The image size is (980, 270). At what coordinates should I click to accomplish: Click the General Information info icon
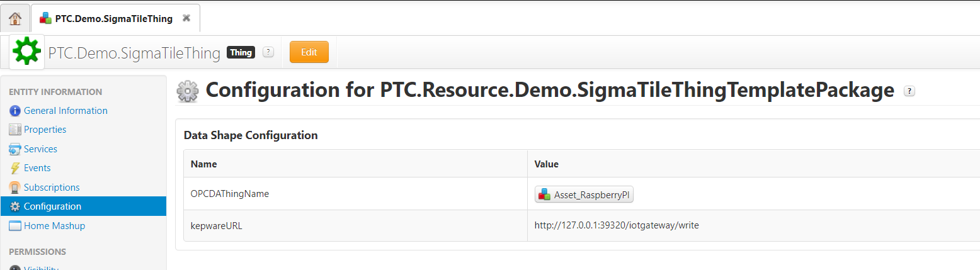coord(15,111)
